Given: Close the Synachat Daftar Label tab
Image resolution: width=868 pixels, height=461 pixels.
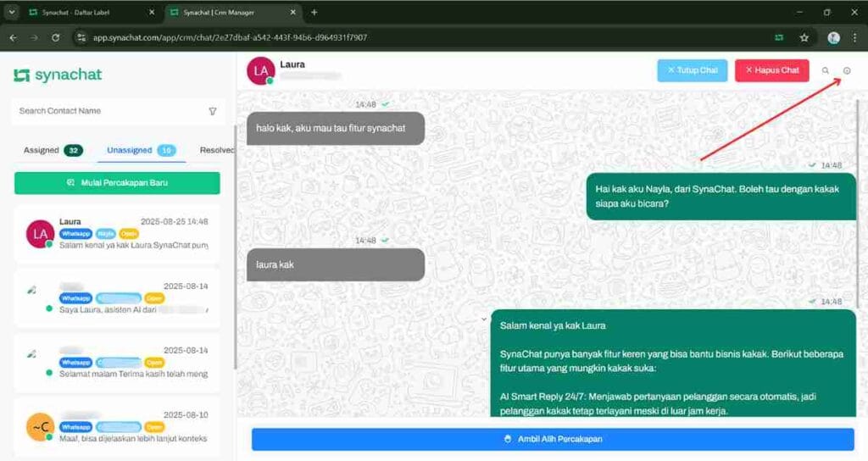Looking at the screenshot, I should (152, 12).
